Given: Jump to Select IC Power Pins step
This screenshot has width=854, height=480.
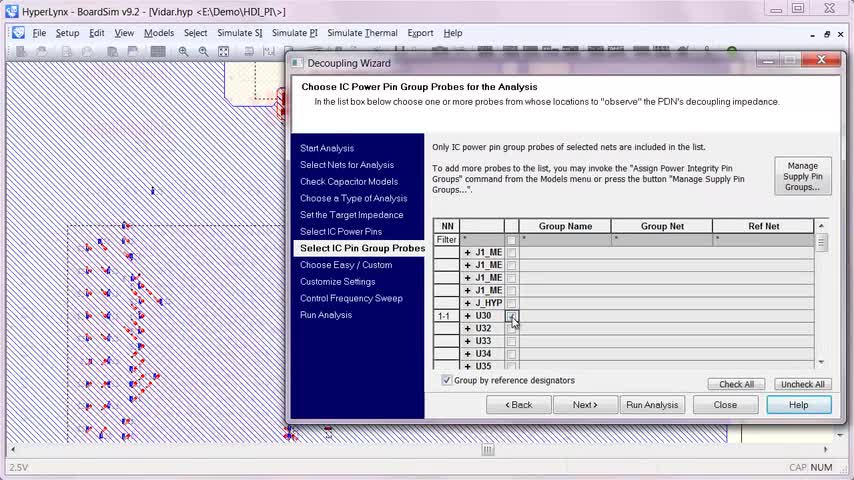Looking at the screenshot, I should [x=341, y=232].
